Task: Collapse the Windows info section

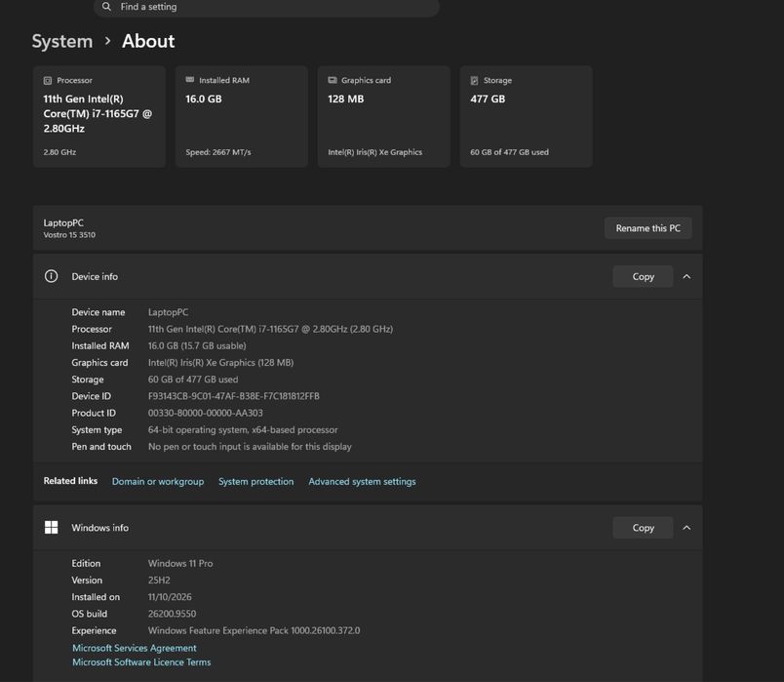Action: [x=686, y=528]
